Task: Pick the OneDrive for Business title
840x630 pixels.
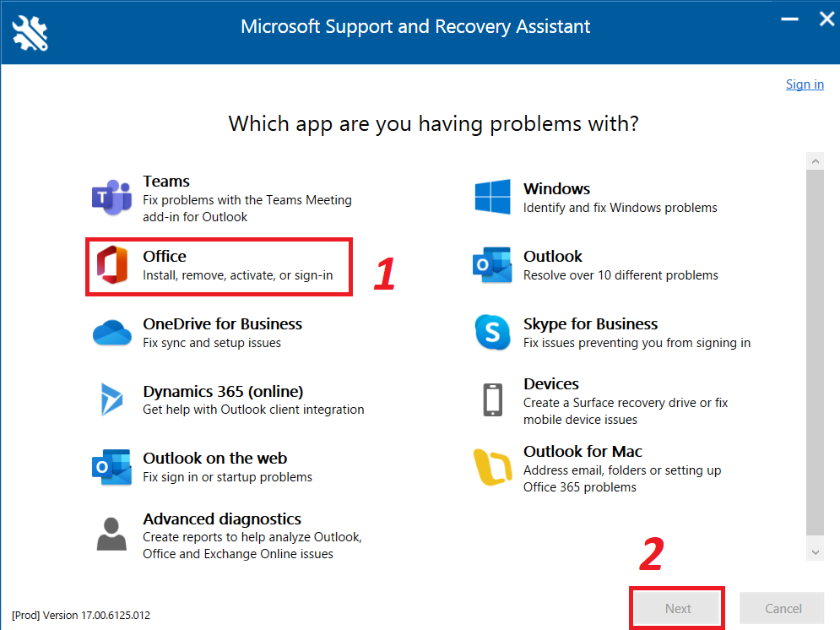Action: 222,323
